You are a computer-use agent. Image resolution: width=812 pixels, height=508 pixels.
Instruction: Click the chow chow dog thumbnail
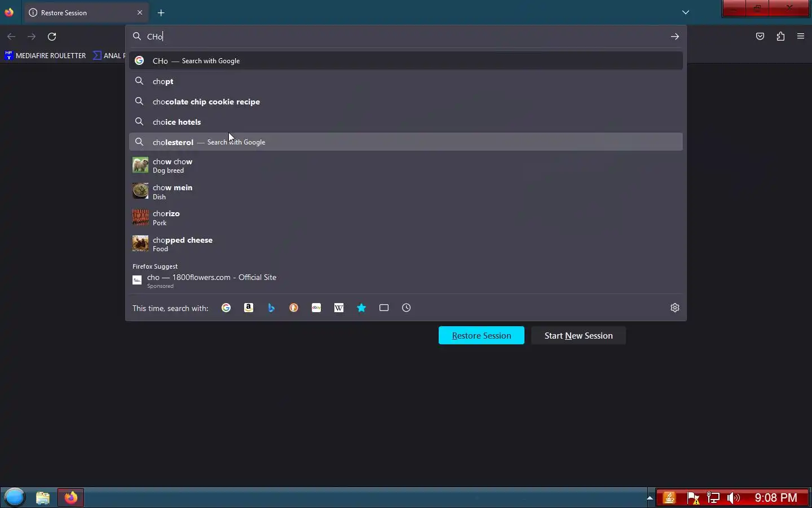pos(140,165)
